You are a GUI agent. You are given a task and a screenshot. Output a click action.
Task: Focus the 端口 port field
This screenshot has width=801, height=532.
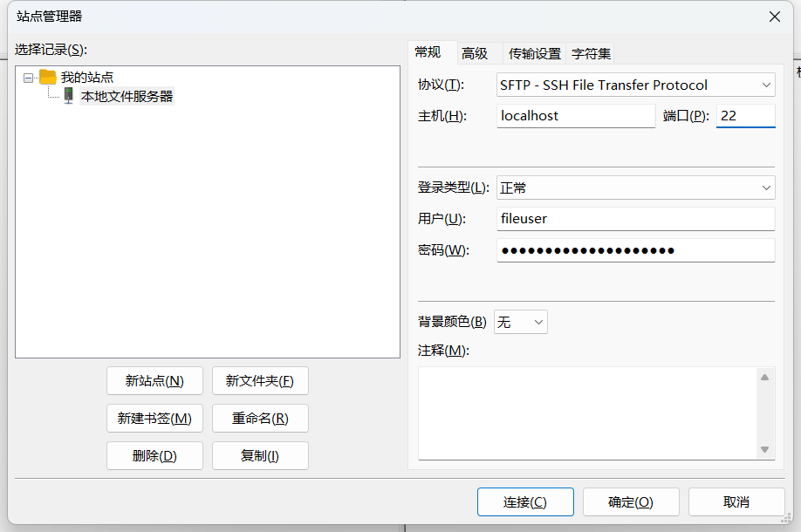coord(745,116)
